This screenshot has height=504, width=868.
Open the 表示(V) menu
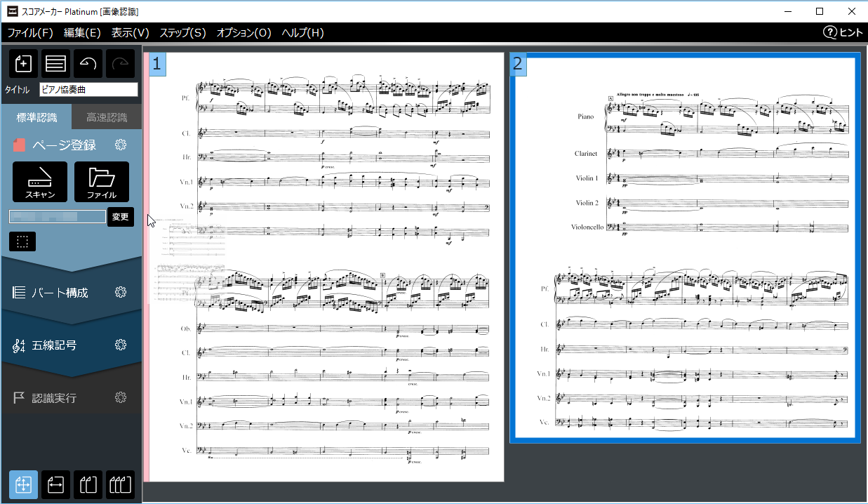[x=131, y=32]
